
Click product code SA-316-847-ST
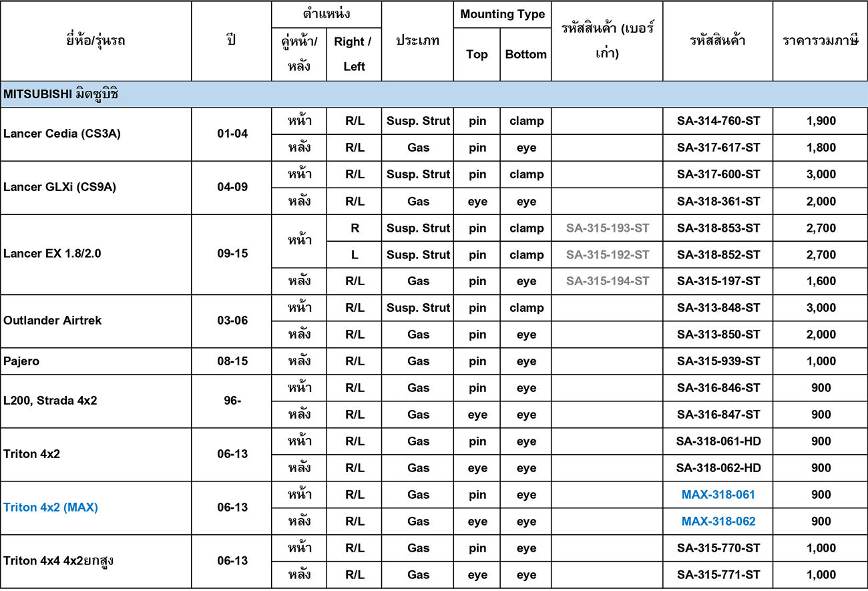pos(718,415)
